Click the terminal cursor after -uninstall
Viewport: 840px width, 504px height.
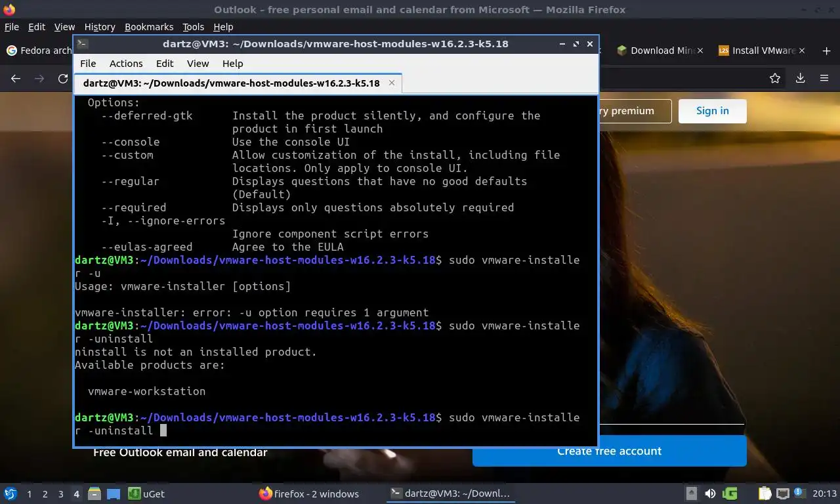click(x=163, y=430)
